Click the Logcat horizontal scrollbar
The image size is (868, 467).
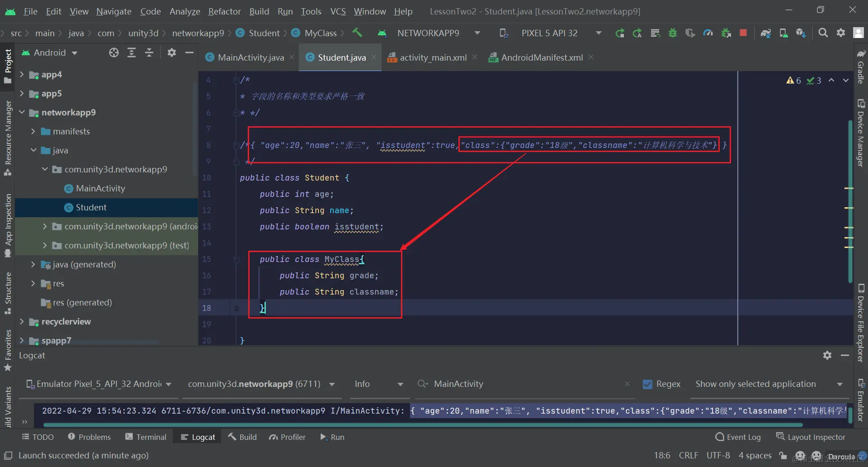(423, 425)
